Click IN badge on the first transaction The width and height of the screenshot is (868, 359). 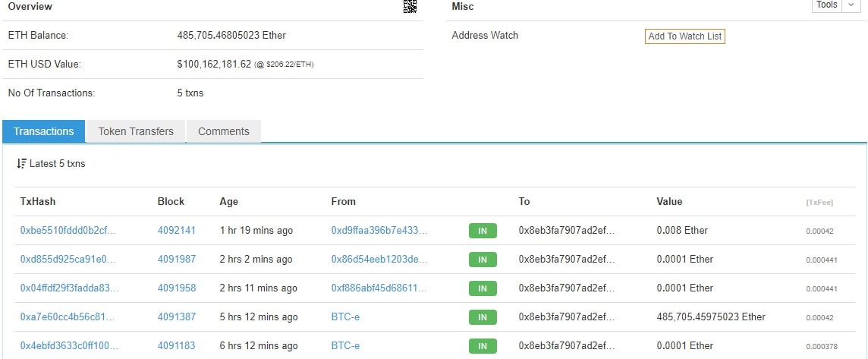point(483,231)
